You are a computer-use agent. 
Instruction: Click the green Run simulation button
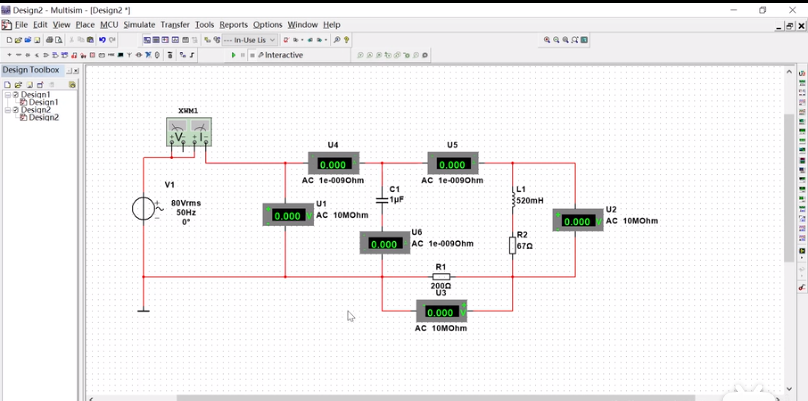point(233,55)
